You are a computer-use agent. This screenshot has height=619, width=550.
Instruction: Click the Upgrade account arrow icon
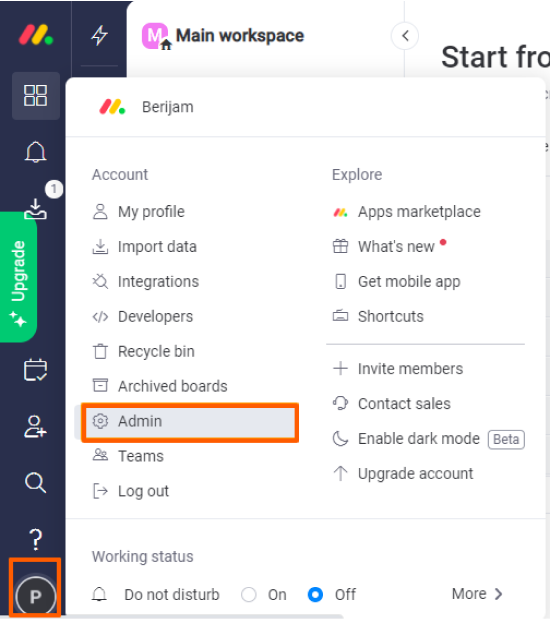340,473
